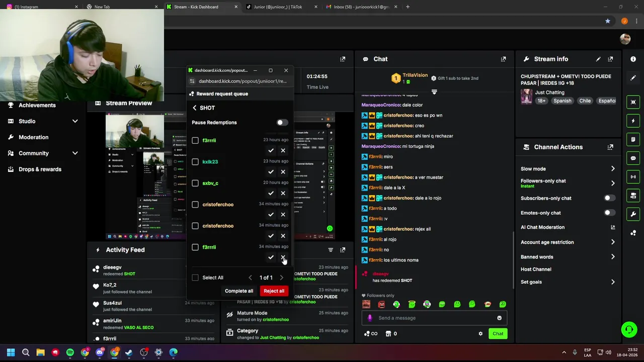Image resolution: width=644 pixels, height=362 pixels.
Task: Expand Account age restriction settings
Action: click(568, 242)
